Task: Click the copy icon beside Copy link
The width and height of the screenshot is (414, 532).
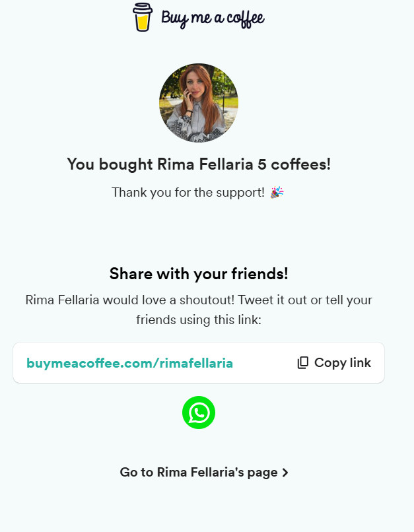Action: pyautogui.click(x=302, y=362)
